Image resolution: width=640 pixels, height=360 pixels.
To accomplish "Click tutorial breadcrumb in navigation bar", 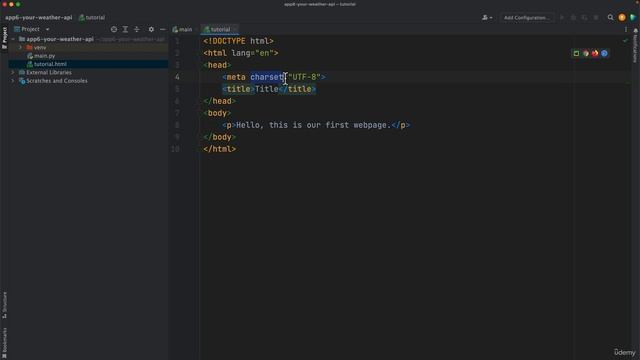I will tap(92, 18).
